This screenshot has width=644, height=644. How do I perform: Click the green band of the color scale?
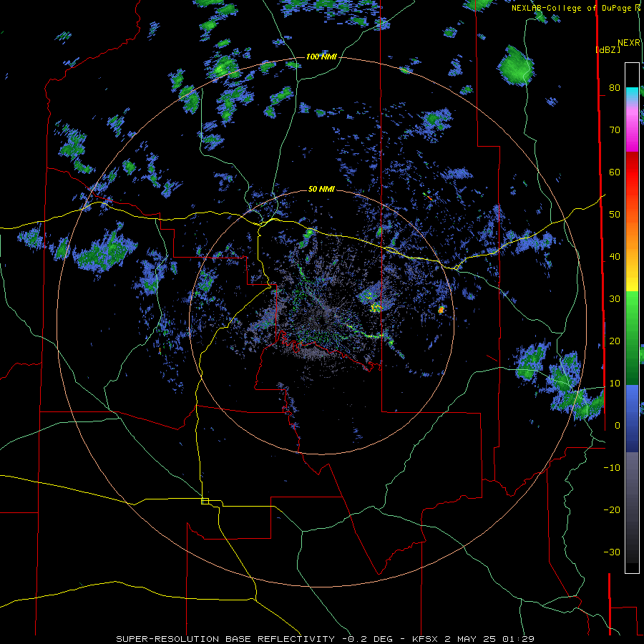(x=632, y=338)
